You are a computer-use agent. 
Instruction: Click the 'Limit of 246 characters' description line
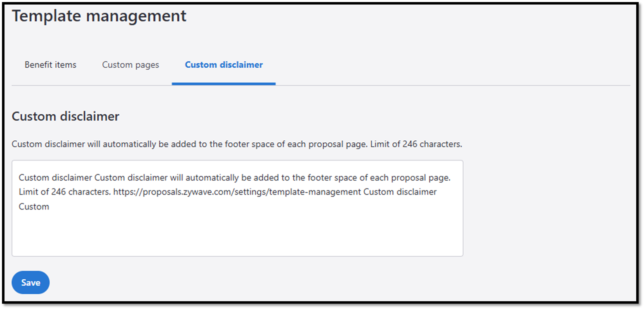(x=237, y=144)
